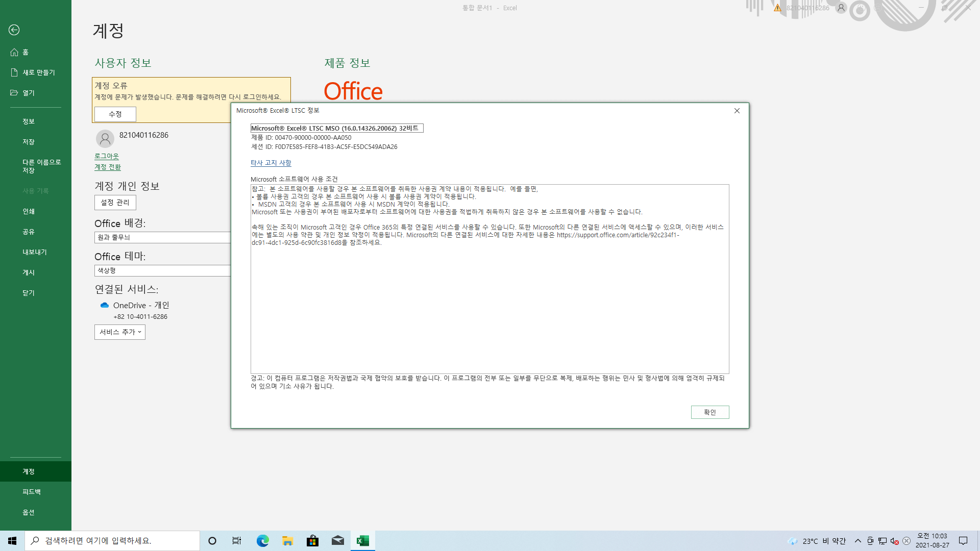Click the 제품 ID text line
Screen dimensions: 980x551
pyautogui.click(x=301, y=138)
